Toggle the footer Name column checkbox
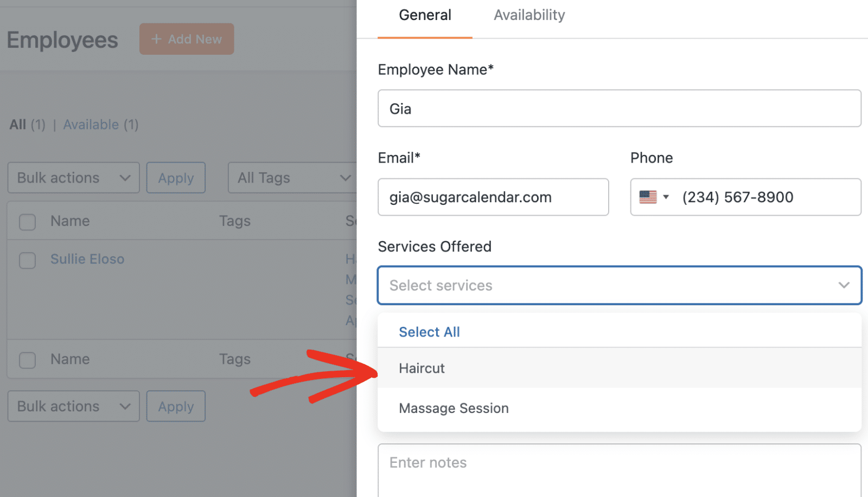This screenshot has height=497, width=868. coord(28,360)
